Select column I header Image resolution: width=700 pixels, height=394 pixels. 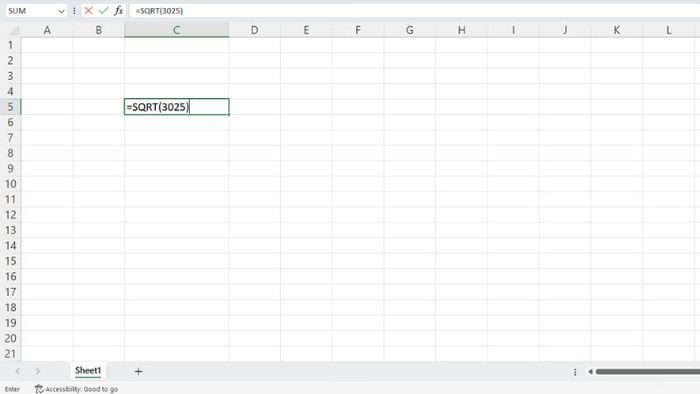pyautogui.click(x=513, y=30)
